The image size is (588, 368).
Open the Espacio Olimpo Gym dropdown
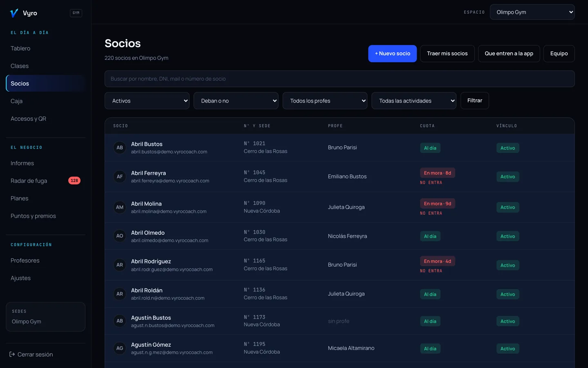(x=532, y=12)
